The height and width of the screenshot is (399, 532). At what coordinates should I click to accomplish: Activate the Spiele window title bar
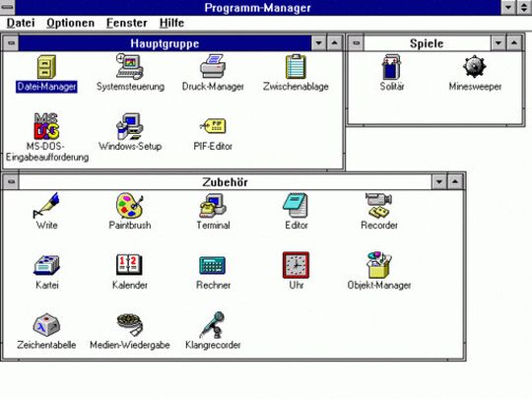click(x=428, y=43)
